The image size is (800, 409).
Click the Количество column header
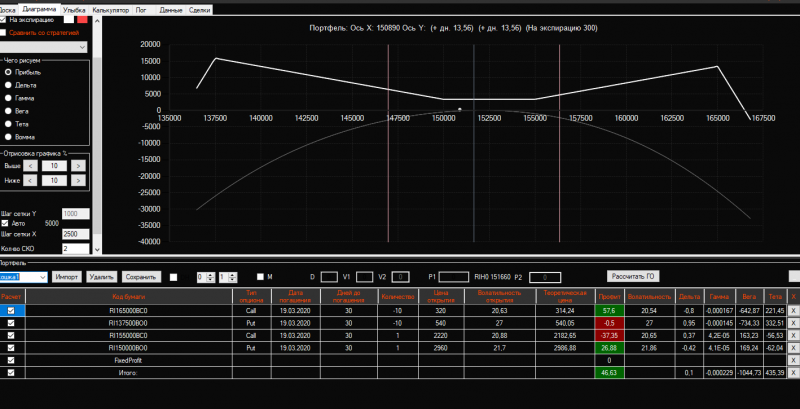point(398,297)
